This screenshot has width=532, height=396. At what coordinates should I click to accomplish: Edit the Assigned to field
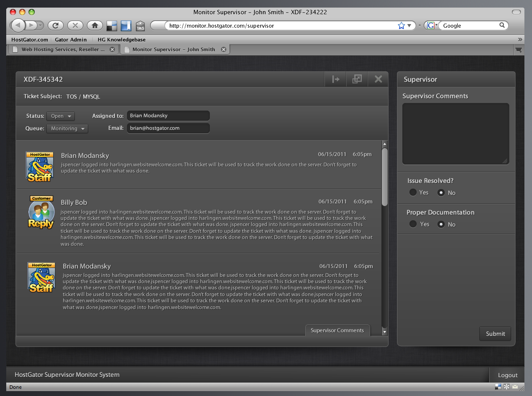[x=168, y=115]
